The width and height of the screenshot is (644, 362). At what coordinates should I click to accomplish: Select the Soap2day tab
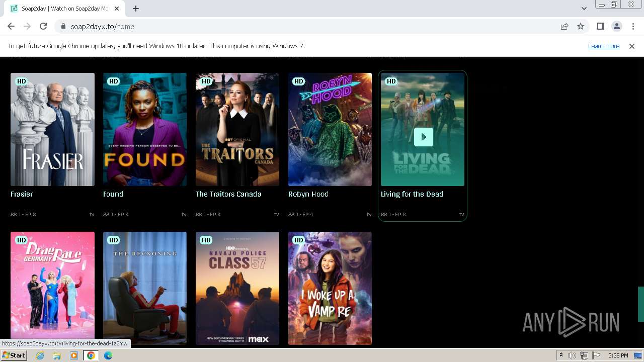pos(65,9)
